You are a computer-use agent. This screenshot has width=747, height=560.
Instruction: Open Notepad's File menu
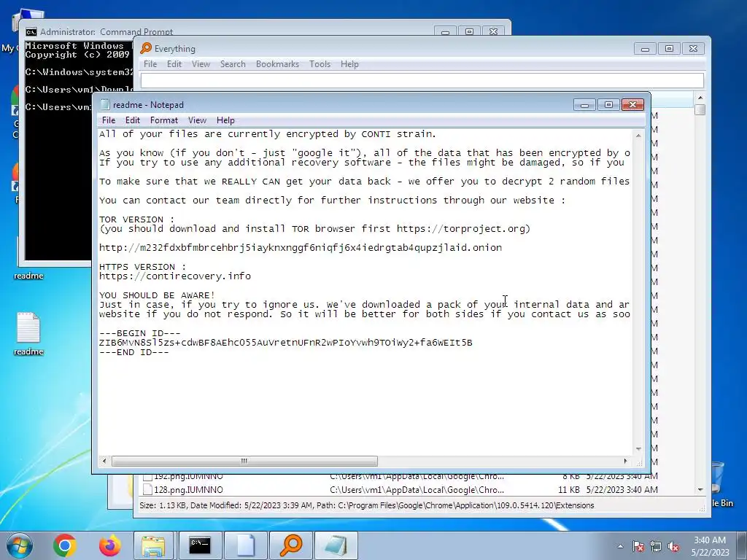coord(109,120)
